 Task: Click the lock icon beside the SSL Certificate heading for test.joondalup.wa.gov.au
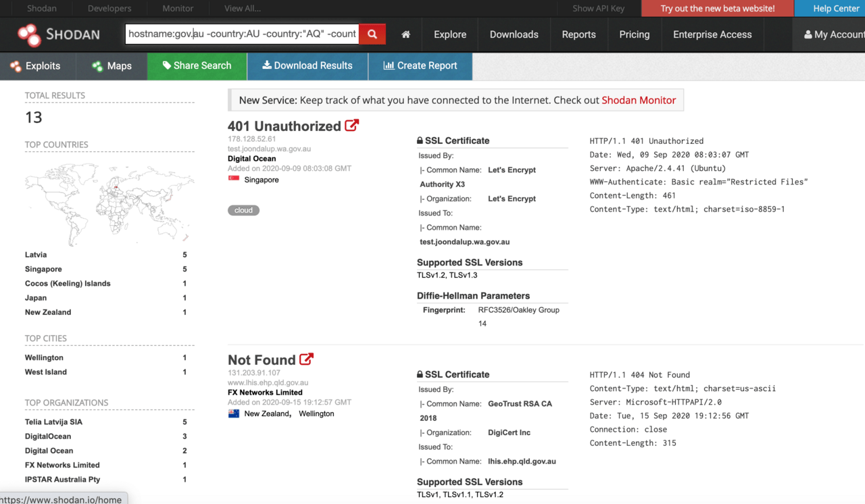pos(420,141)
